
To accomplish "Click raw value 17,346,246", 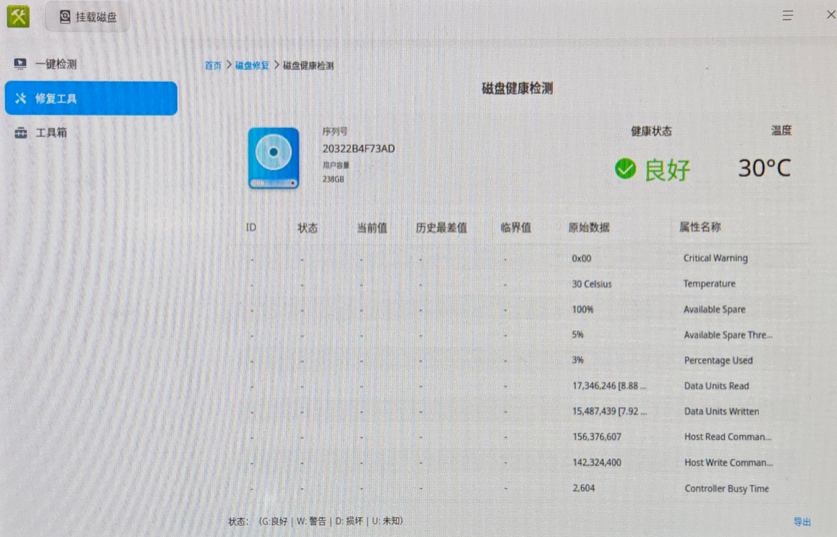I will [x=594, y=385].
